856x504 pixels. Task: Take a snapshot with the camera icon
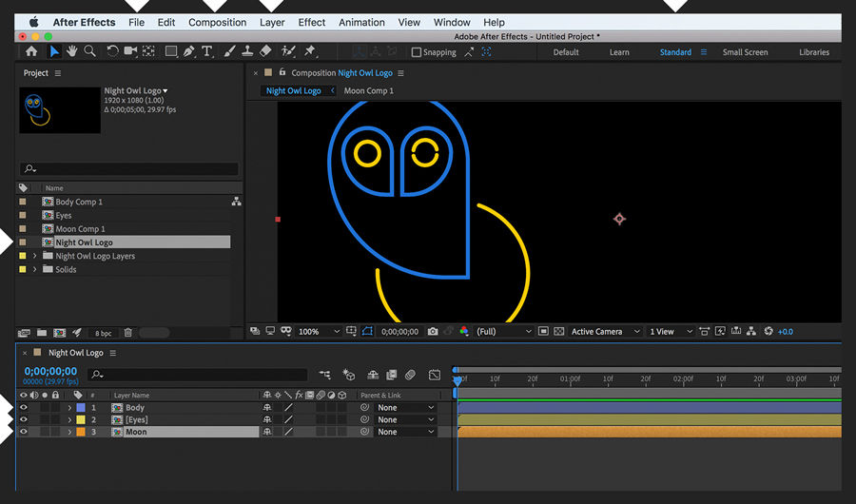[433, 332]
